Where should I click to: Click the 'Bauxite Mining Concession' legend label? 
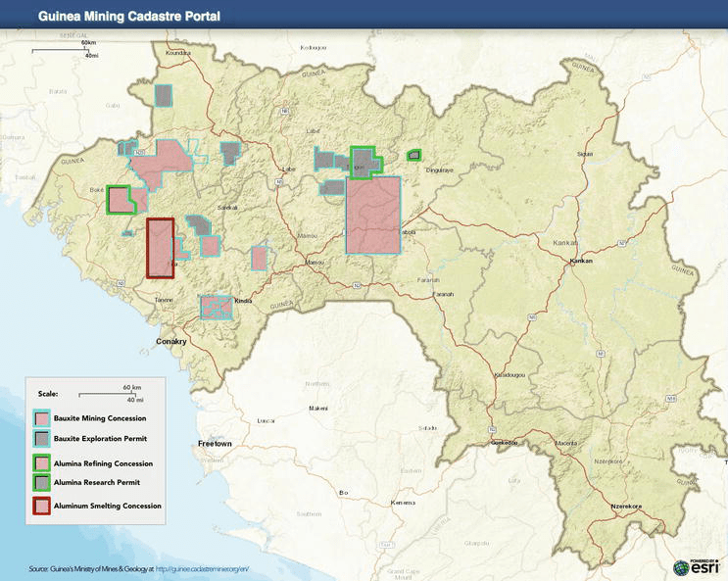pyautogui.click(x=100, y=418)
